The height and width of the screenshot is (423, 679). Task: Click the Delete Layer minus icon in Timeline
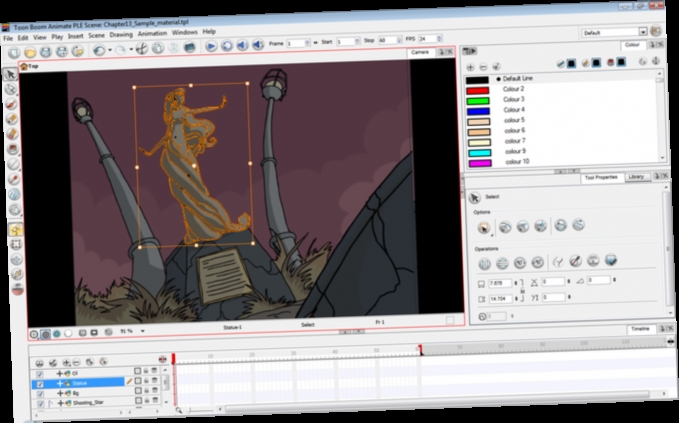[x=76, y=362]
